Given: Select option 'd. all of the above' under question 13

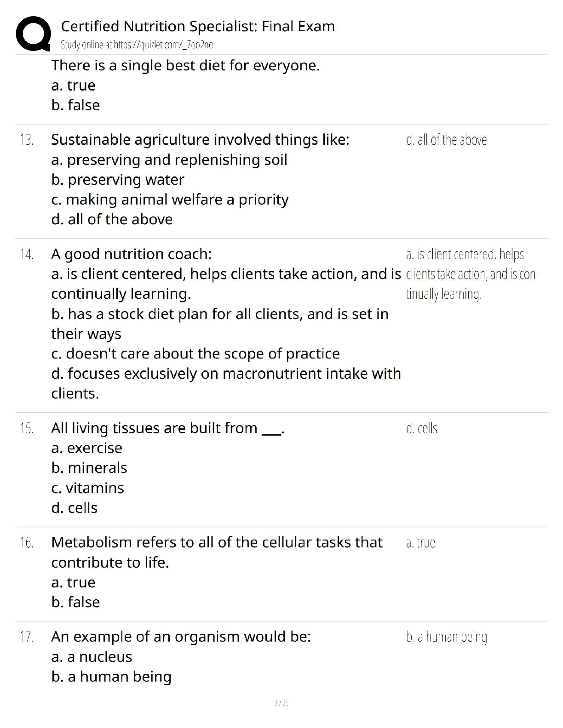Looking at the screenshot, I should [x=112, y=219].
